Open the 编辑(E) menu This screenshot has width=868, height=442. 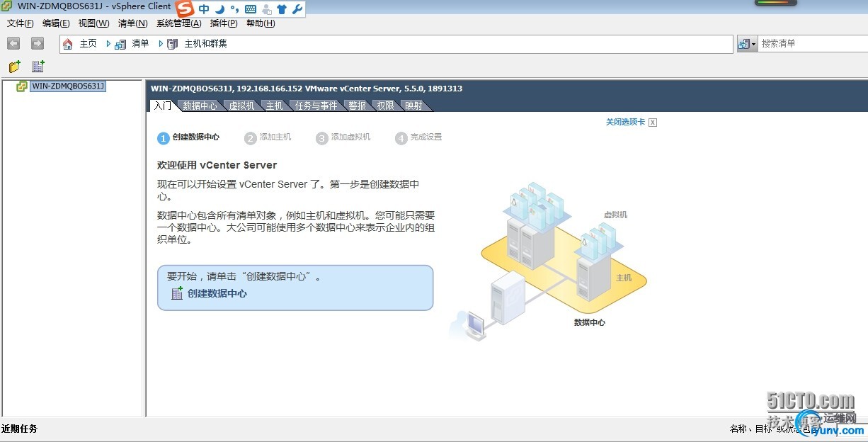coord(56,23)
